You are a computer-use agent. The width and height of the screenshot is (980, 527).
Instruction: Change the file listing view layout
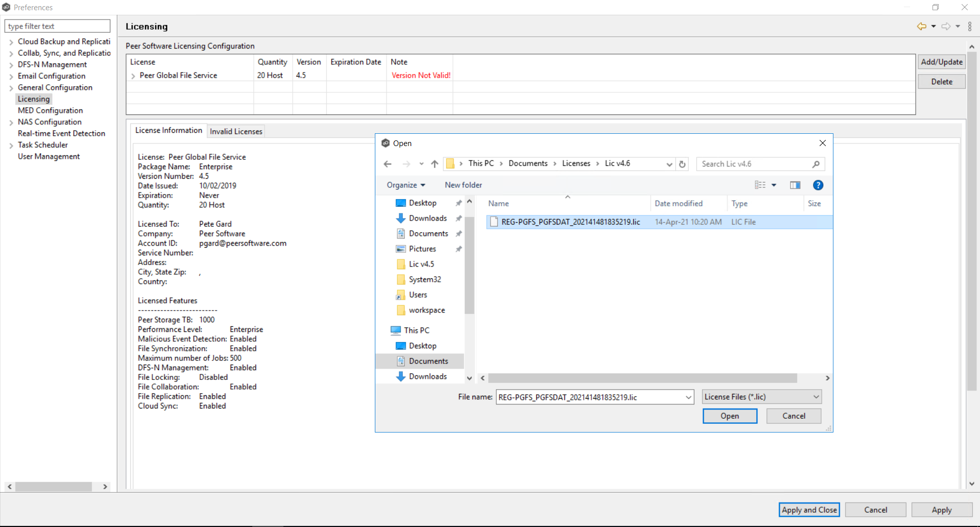pyautogui.click(x=761, y=185)
